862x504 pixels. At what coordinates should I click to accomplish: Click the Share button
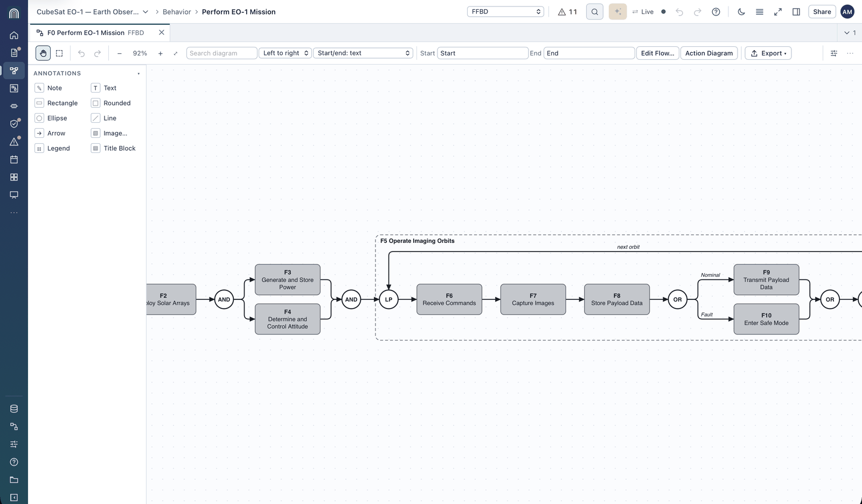[x=822, y=12]
